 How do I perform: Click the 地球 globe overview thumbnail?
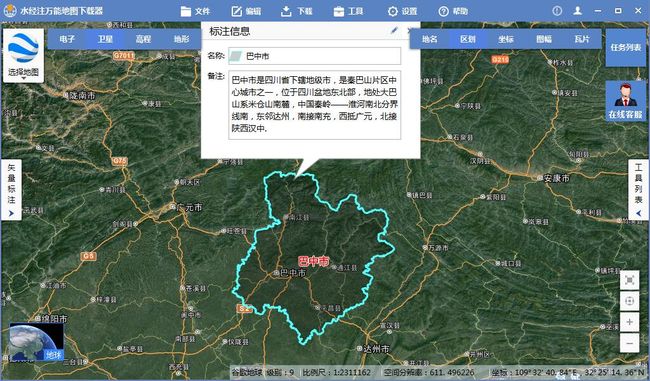[36, 342]
